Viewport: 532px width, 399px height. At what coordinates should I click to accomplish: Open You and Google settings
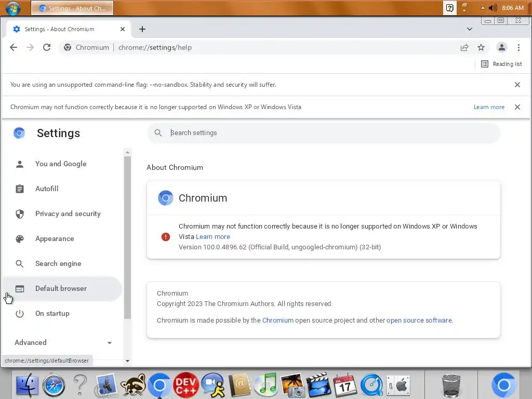click(62, 164)
